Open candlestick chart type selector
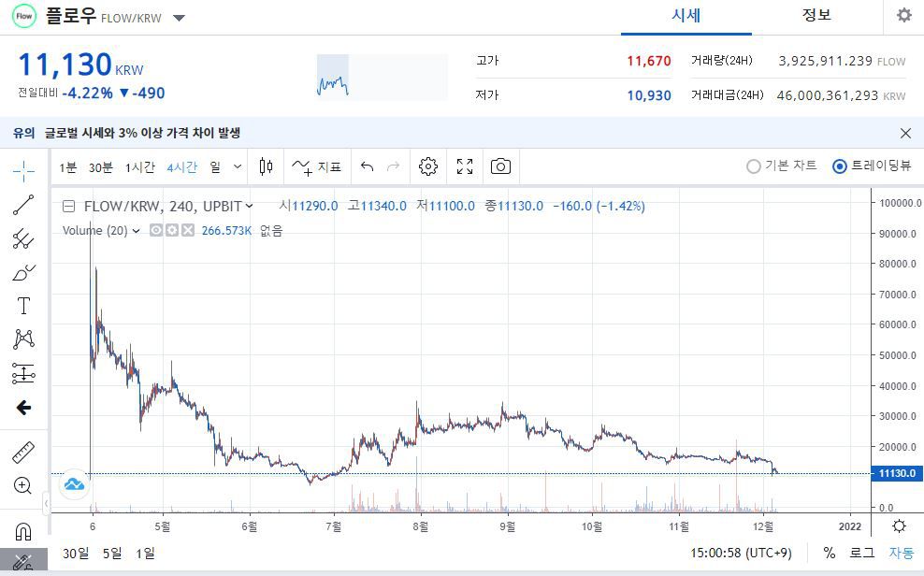The height and width of the screenshot is (576, 924). (266, 166)
